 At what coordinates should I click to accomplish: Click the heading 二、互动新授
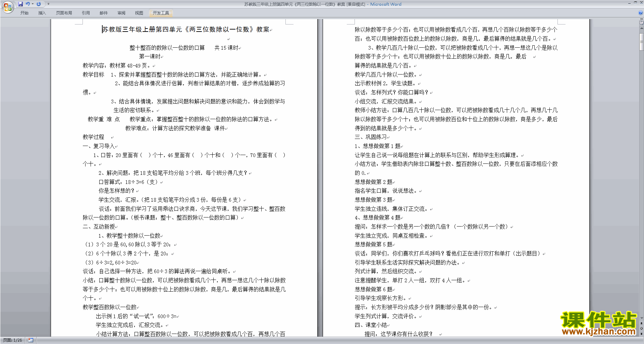click(99, 227)
